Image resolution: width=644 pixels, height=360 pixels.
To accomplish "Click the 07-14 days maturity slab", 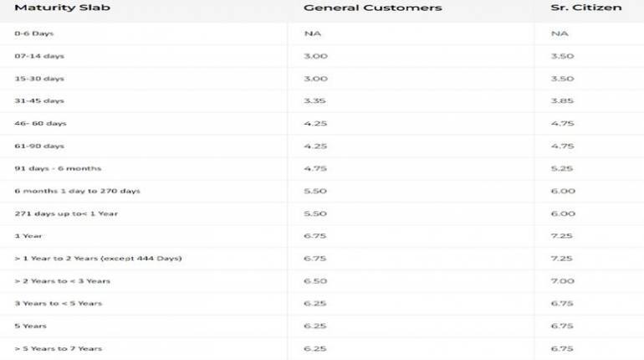I will 39,56.
